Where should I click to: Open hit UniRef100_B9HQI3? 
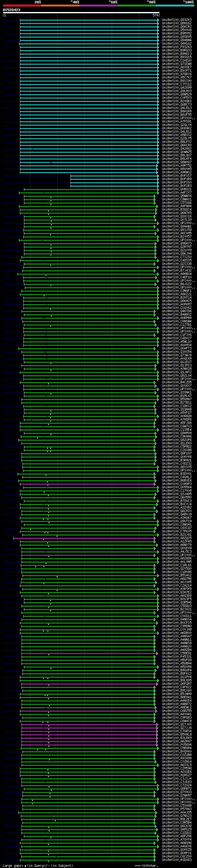(177, 54)
